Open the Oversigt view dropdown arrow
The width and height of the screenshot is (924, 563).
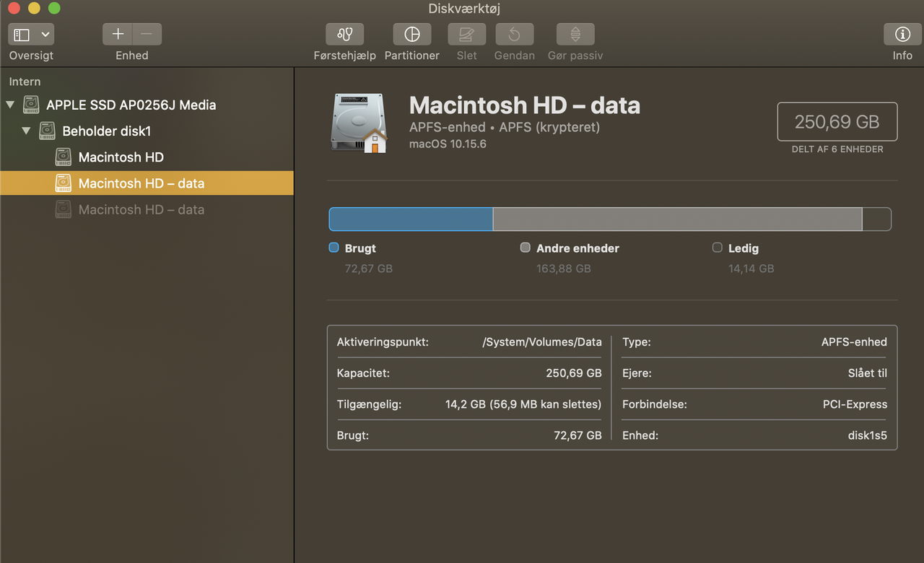tap(45, 34)
